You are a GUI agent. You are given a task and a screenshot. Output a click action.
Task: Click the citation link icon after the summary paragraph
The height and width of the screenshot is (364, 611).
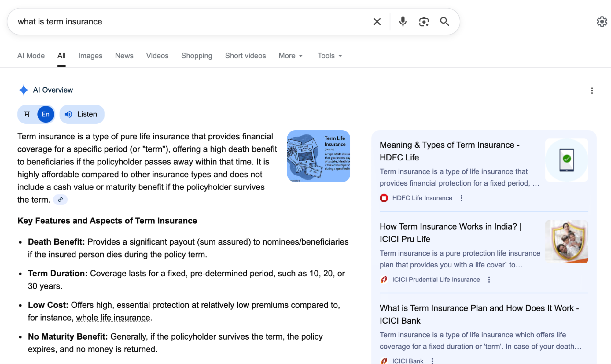tap(60, 200)
